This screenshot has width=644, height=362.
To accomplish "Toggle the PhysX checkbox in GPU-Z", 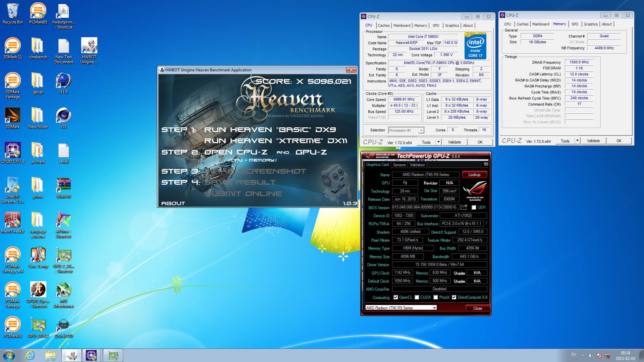I will (x=436, y=297).
